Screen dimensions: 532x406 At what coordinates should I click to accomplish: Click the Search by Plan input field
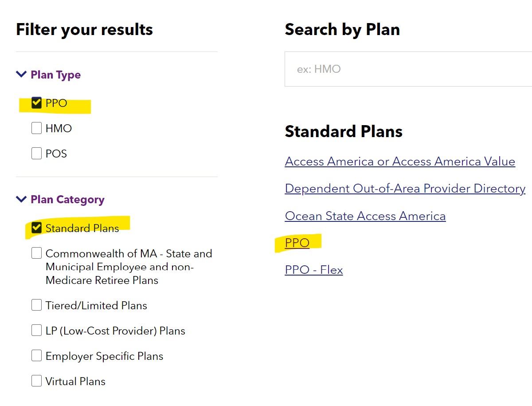pos(408,69)
